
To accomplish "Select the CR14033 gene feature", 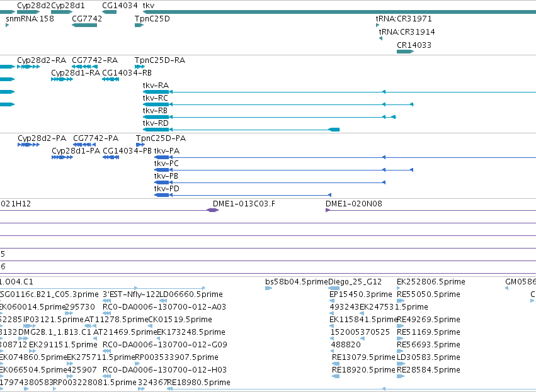I will (x=405, y=52).
